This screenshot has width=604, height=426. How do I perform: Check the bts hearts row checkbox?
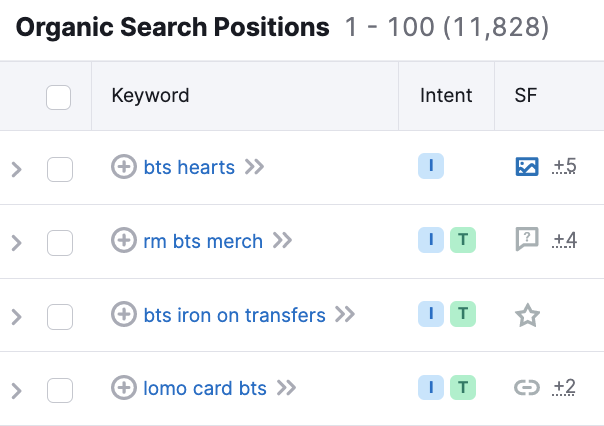(60, 168)
